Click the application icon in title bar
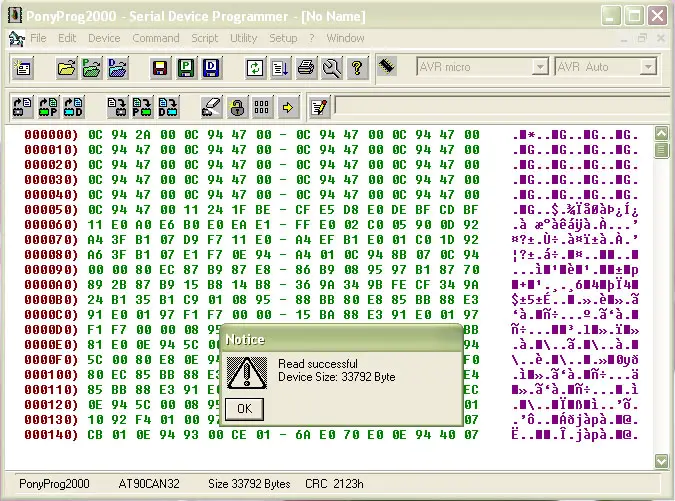 (x=15, y=15)
